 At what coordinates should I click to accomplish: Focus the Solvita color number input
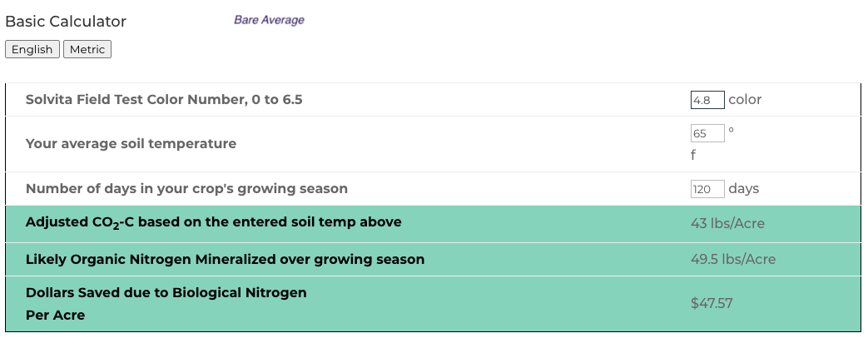(x=707, y=100)
